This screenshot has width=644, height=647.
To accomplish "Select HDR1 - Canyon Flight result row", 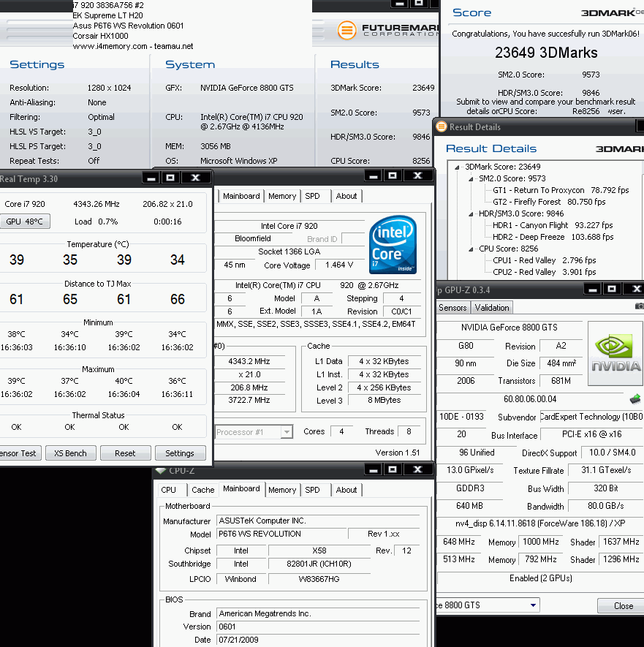I will tap(553, 225).
